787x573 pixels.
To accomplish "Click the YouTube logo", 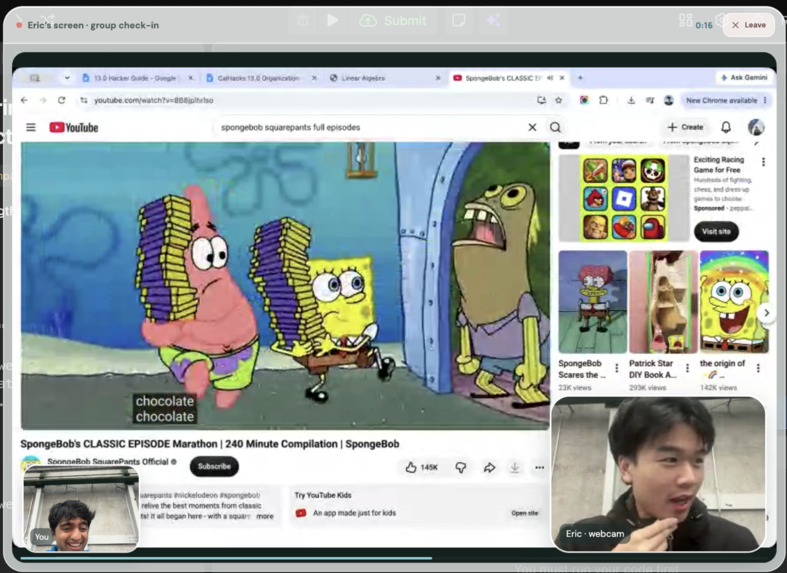I will tap(73, 127).
